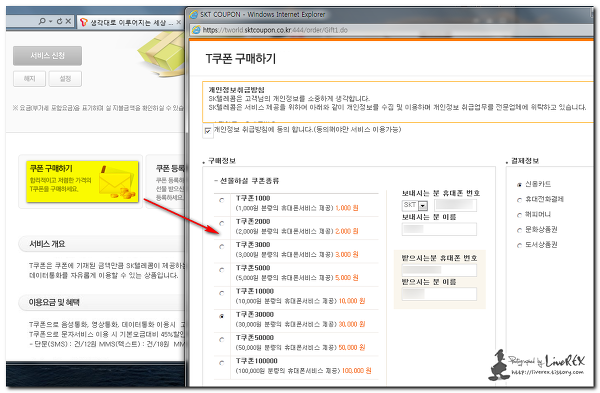Click the 해지 button
Screen dimensions: 600x393
click(29, 79)
